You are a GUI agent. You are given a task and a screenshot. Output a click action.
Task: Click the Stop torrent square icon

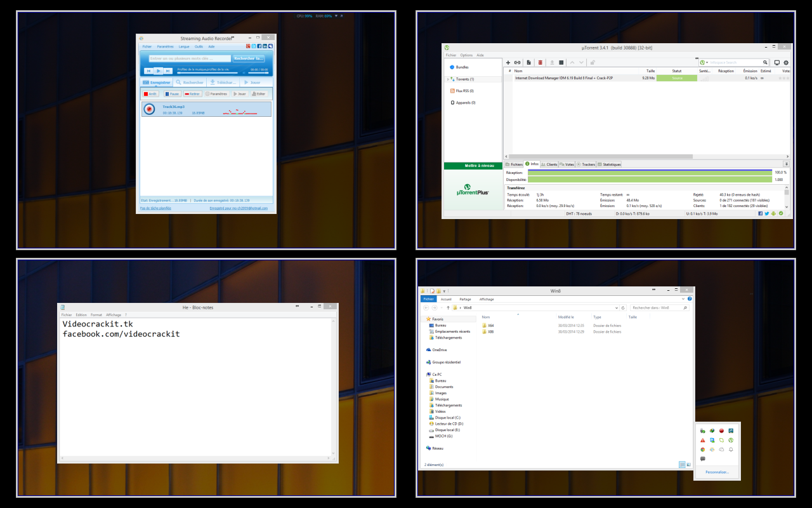point(561,62)
